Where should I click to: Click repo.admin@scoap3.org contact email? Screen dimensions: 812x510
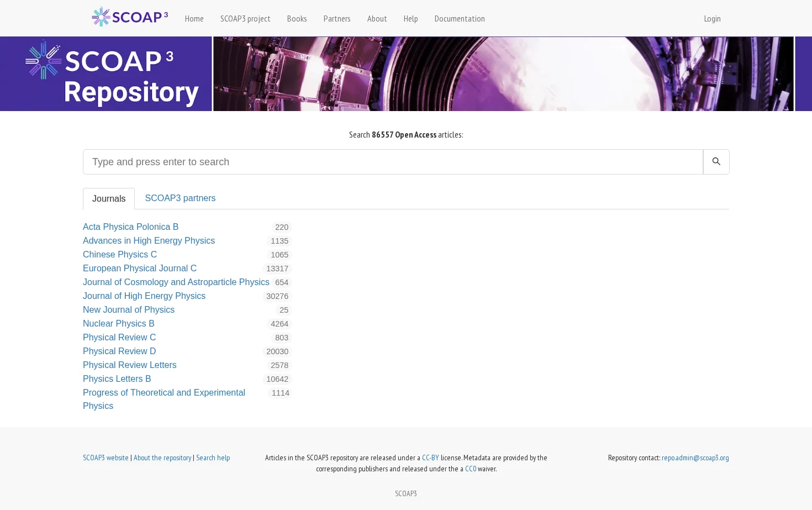point(695,458)
